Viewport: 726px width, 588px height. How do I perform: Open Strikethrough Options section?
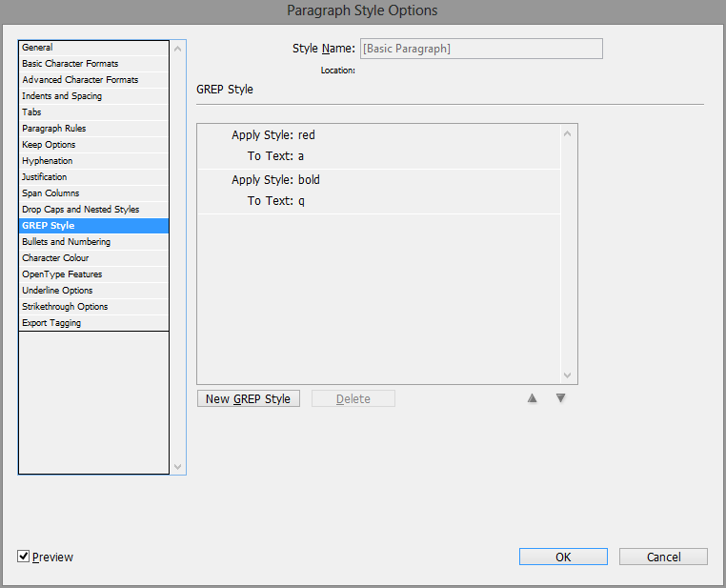click(93, 307)
